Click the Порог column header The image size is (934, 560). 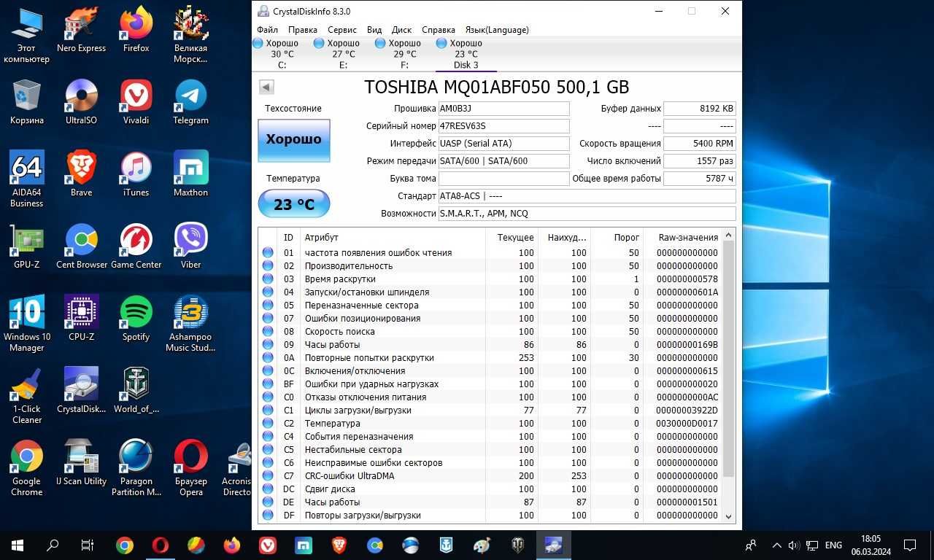(617, 237)
